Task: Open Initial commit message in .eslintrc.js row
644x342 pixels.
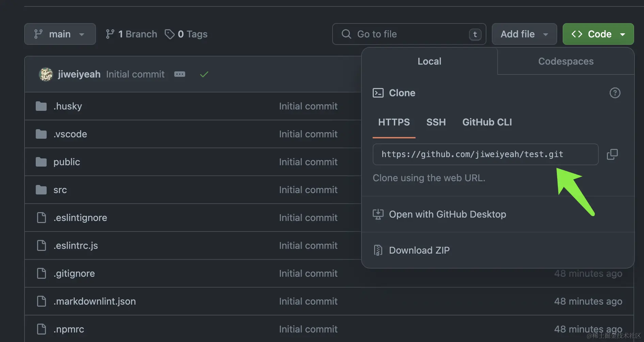Action: tap(308, 245)
